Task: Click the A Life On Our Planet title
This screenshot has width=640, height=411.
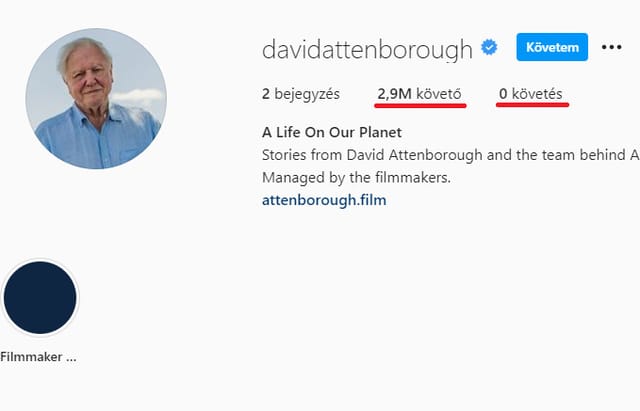Action: [332, 132]
